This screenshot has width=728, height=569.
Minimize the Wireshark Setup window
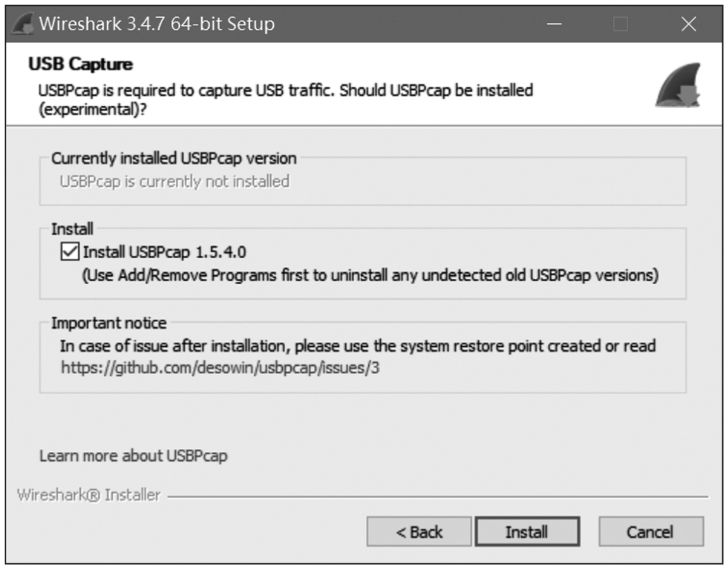[555, 25]
